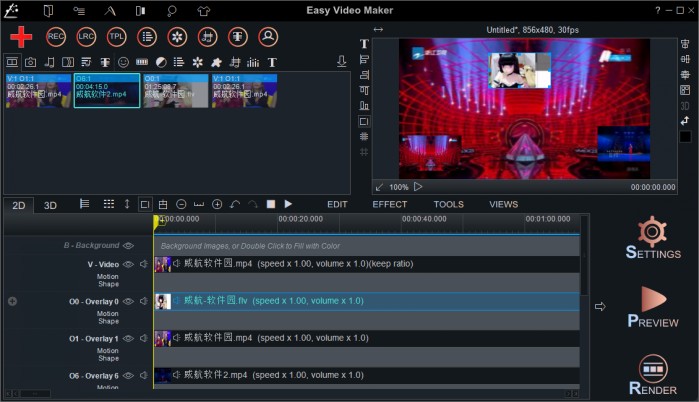Open the LRC lyrics maker tool
699x402 pixels.
coord(86,37)
